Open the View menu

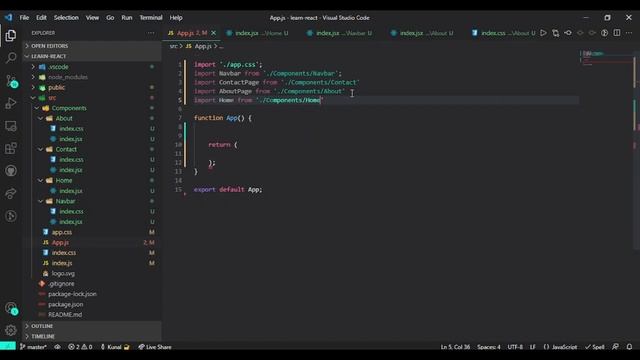click(92, 18)
